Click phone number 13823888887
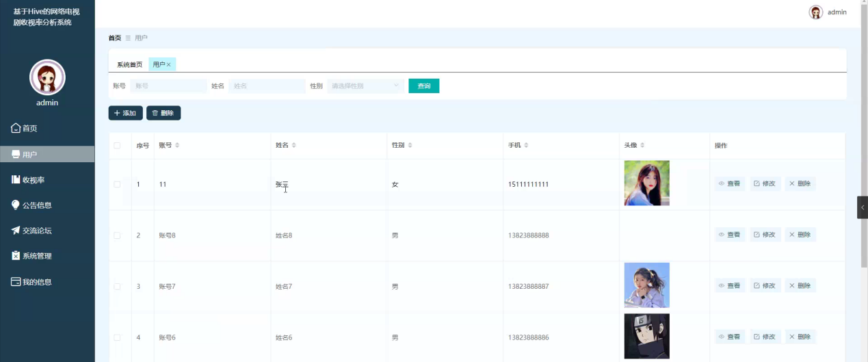The width and height of the screenshot is (868, 362). (528, 286)
